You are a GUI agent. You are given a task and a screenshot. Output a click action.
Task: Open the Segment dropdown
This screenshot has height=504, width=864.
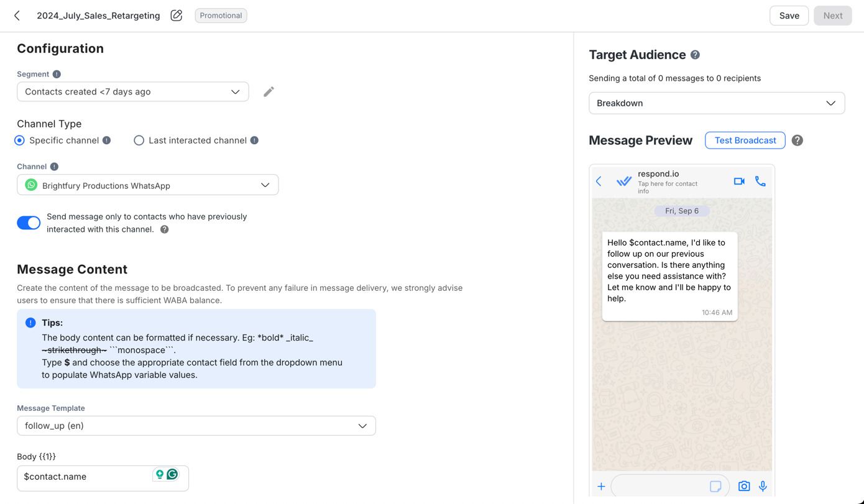coord(133,91)
